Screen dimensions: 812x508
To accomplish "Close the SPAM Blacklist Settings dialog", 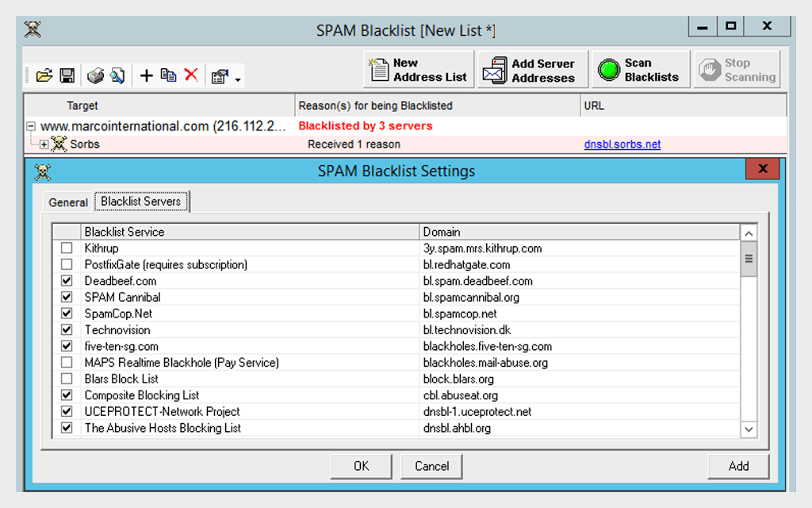I will point(762,169).
